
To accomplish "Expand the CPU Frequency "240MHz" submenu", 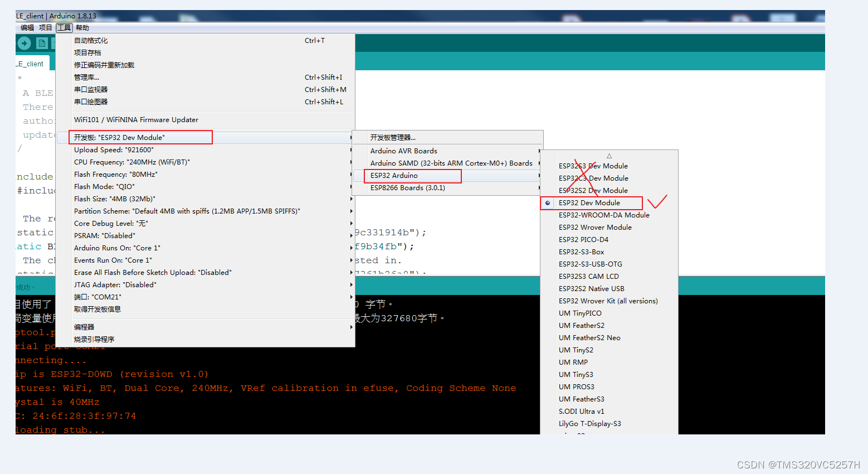I will (x=206, y=162).
